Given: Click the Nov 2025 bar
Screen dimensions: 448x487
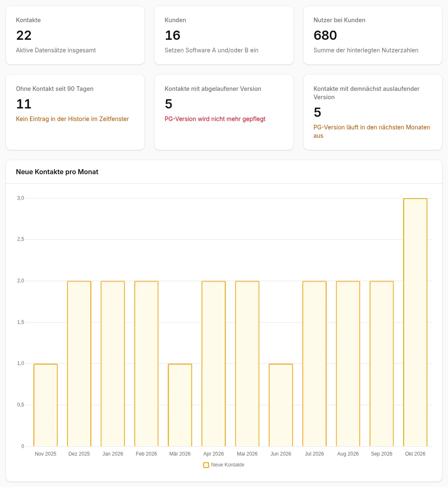Looking at the screenshot, I should pyautogui.click(x=46, y=405).
